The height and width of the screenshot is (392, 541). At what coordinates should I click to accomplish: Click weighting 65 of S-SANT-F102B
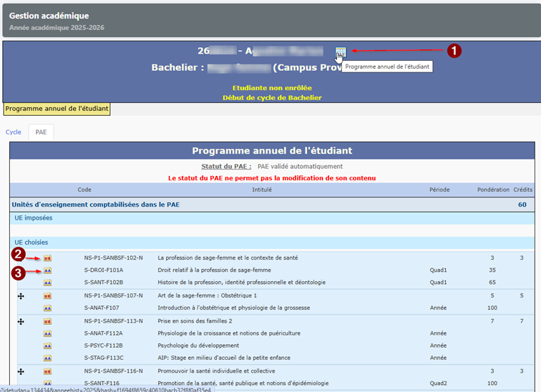pos(492,282)
